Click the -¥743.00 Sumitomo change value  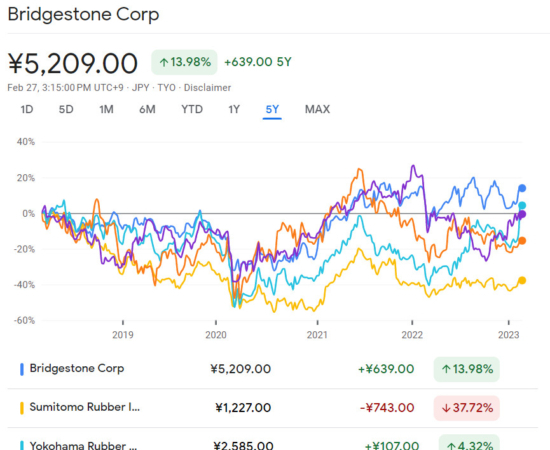pyautogui.click(x=387, y=408)
